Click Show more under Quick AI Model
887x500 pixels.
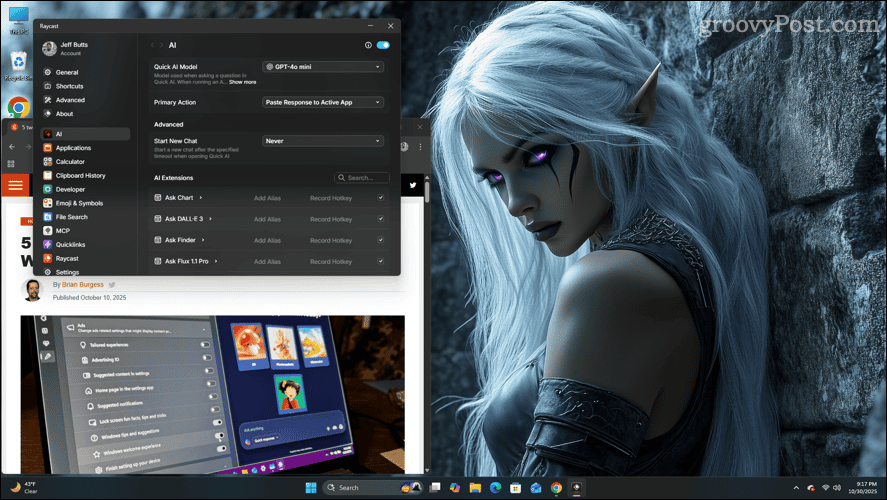(243, 82)
